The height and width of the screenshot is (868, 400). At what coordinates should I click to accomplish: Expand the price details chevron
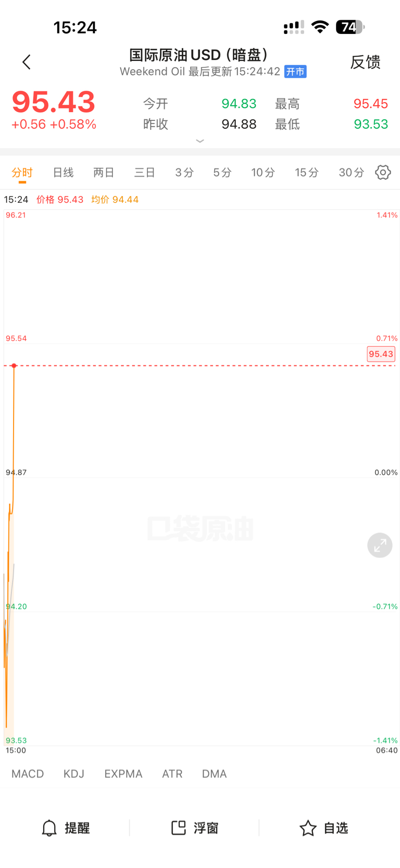coord(200,141)
